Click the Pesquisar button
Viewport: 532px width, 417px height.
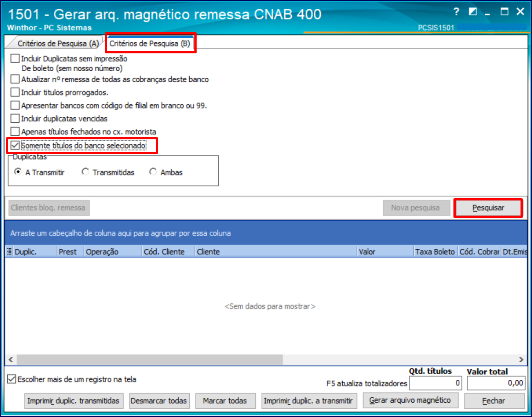488,208
